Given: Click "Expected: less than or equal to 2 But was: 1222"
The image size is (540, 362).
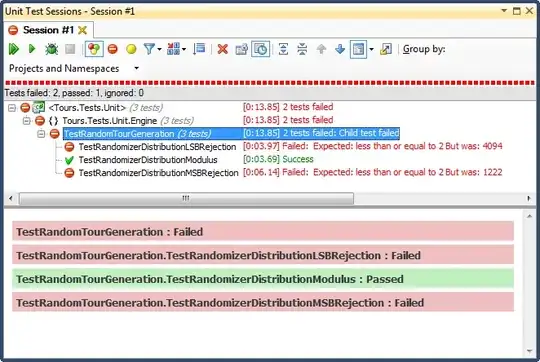Looking at the screenshot, I should 408,172.
